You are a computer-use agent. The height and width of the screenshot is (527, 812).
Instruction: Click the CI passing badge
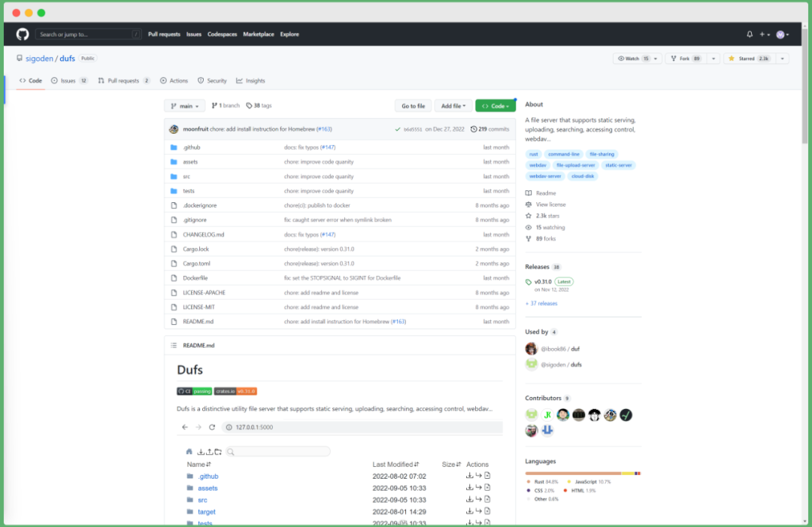pyautogui.click(x=194, y=392)
